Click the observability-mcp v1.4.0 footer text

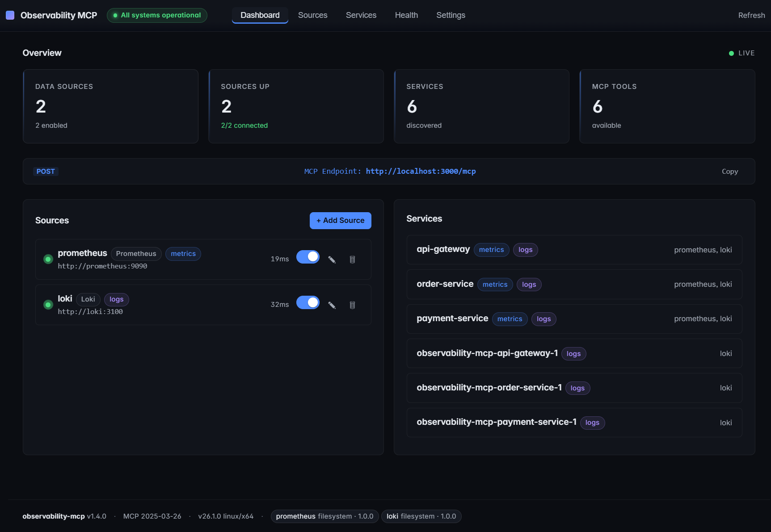point(64,516)
